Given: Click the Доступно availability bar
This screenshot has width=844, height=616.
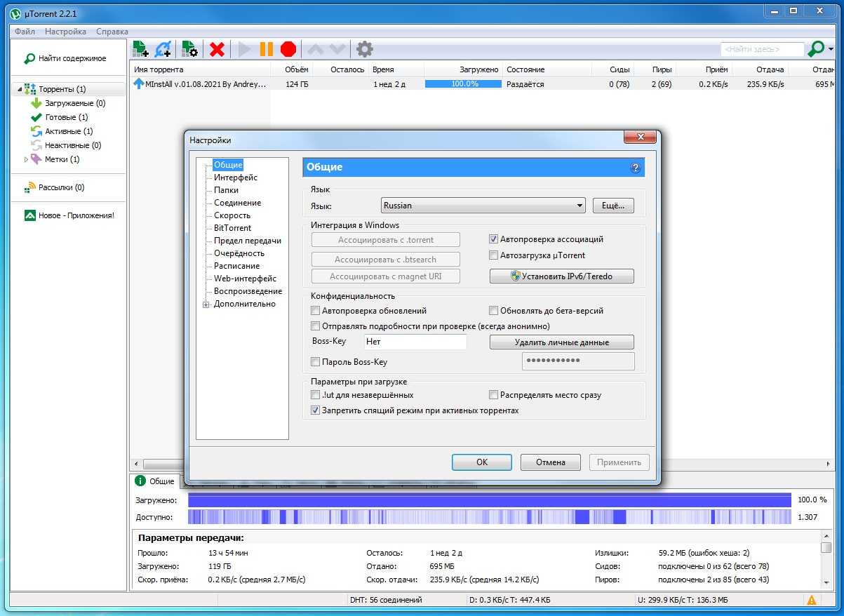Looking at the screenshot, I should coord(490,517).
